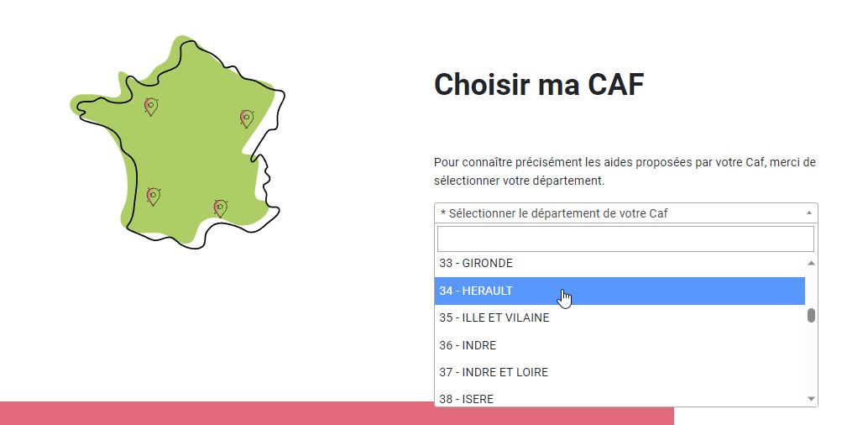Click the dropdown list's scrollbar thumb
The width and height of the screenshot is (868, 425).
click(811, 316)
